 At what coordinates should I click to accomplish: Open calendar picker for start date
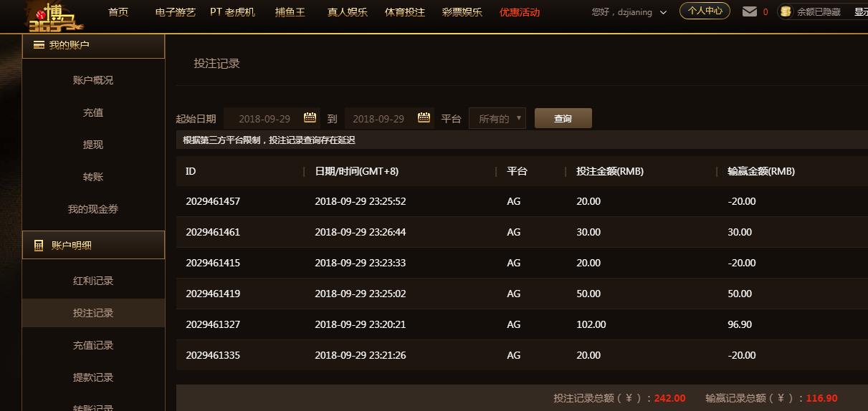(310, 118)
